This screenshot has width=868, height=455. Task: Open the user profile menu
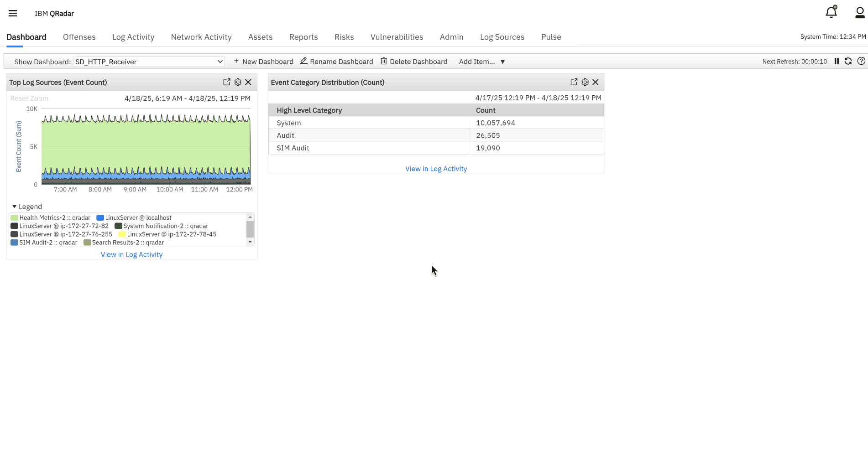860,13
